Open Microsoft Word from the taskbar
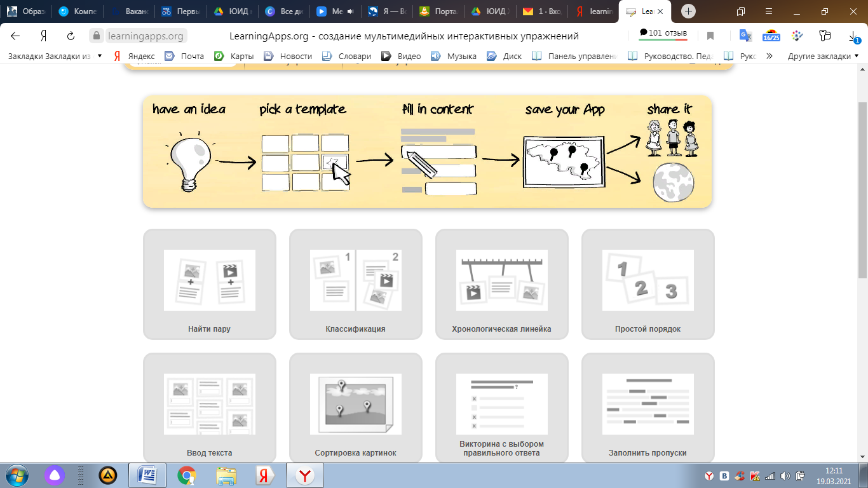Viewport: 868px width, 488px height. (x=147, y=475)
